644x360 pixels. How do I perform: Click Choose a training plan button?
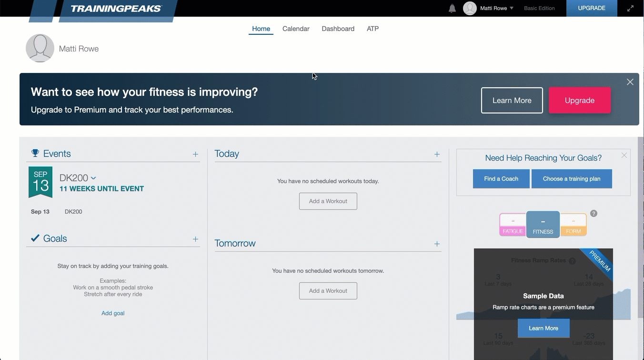[x=572, y=179]
